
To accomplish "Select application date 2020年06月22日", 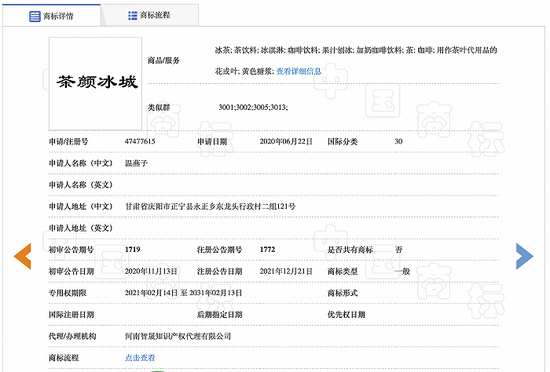I will (x=286, y=141).
